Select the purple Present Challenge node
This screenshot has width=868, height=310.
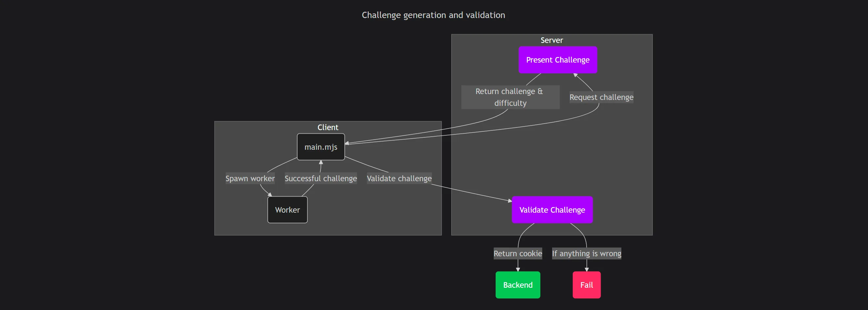[558, 60]
